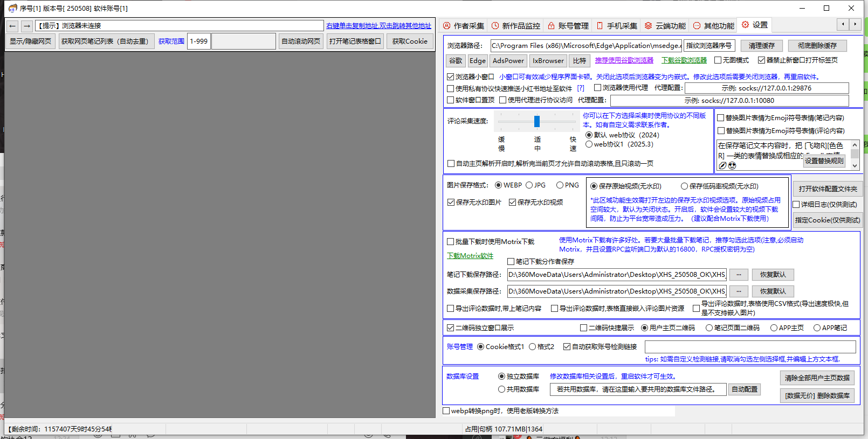Open the 新作品监控 tab
This screenshot has height=439, width=868.
tap(515, 26)
